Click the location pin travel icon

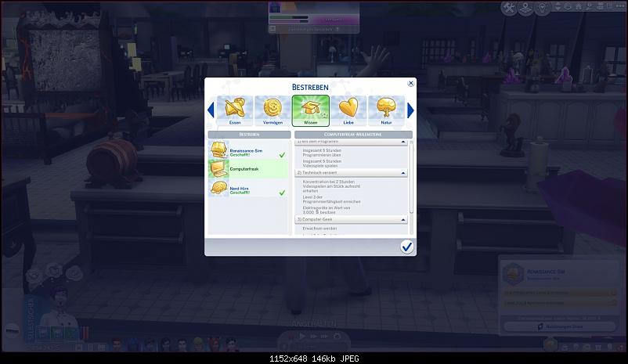coord(543,8)
